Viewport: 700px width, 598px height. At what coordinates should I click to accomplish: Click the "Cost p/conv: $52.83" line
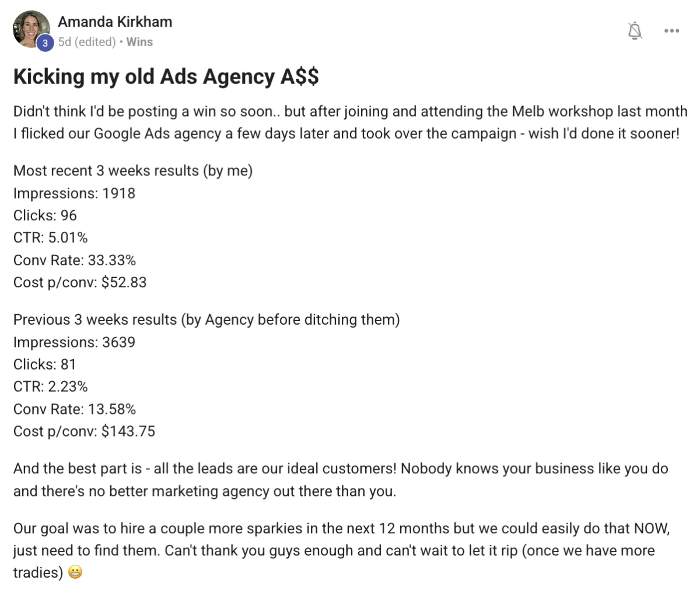80,283
